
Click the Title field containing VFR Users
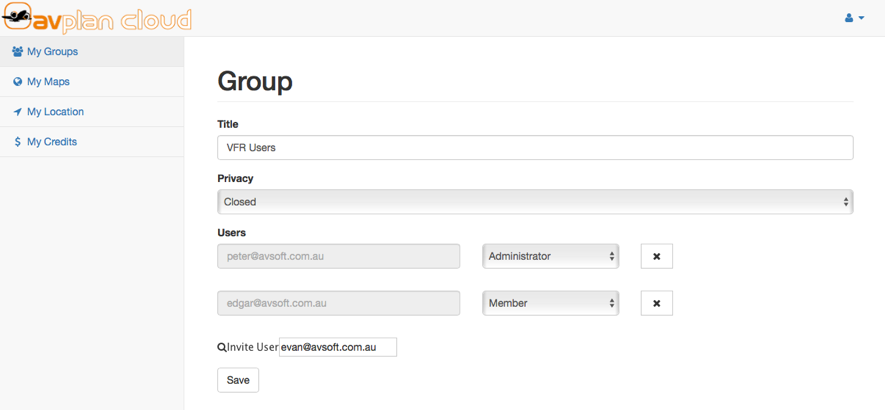[535, 148]
